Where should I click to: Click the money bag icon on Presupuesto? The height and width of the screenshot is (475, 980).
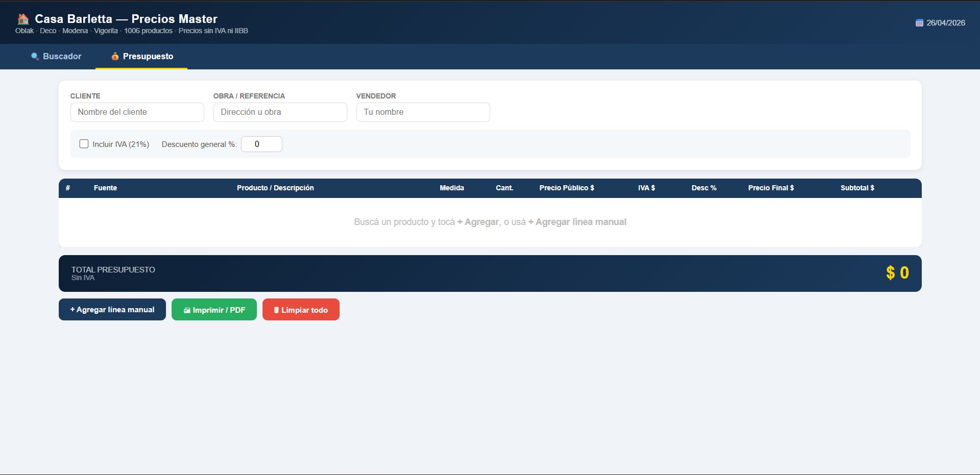[115, 57]
